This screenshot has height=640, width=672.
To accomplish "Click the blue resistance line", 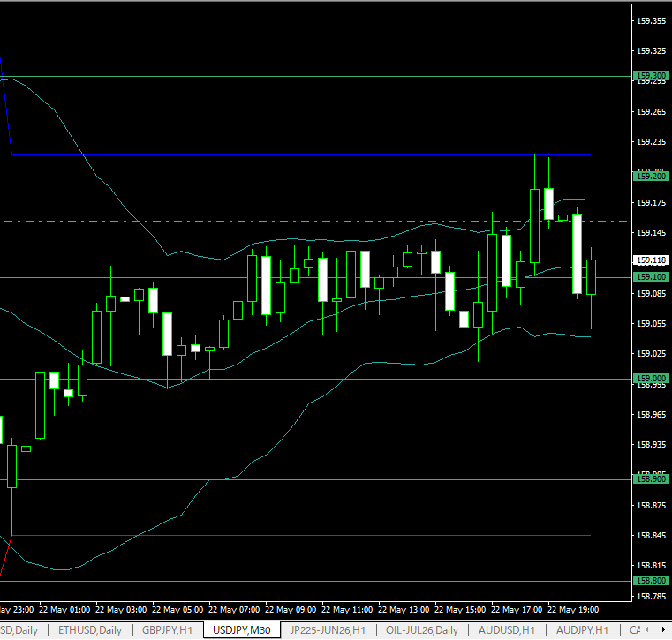I will point(300,154).
